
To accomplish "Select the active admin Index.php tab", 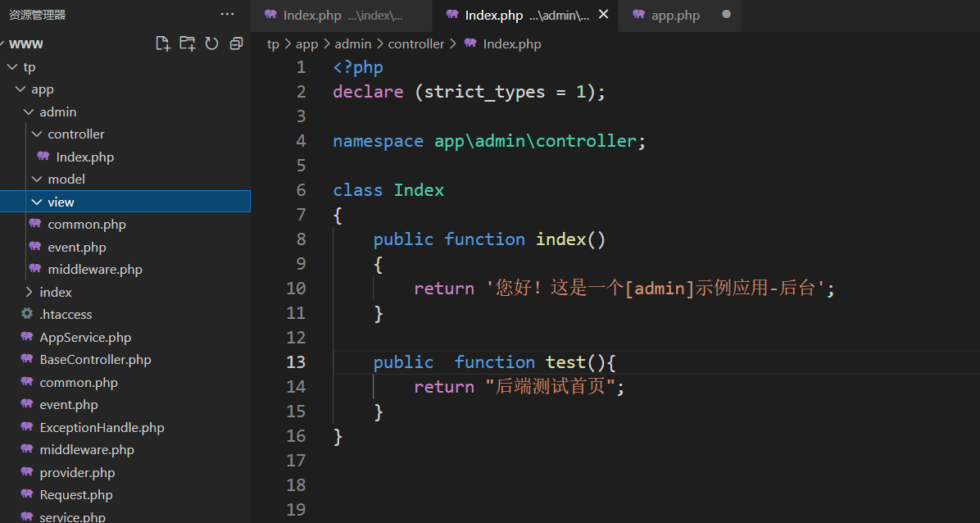I will pyautogui.click(x=525, y=15).
